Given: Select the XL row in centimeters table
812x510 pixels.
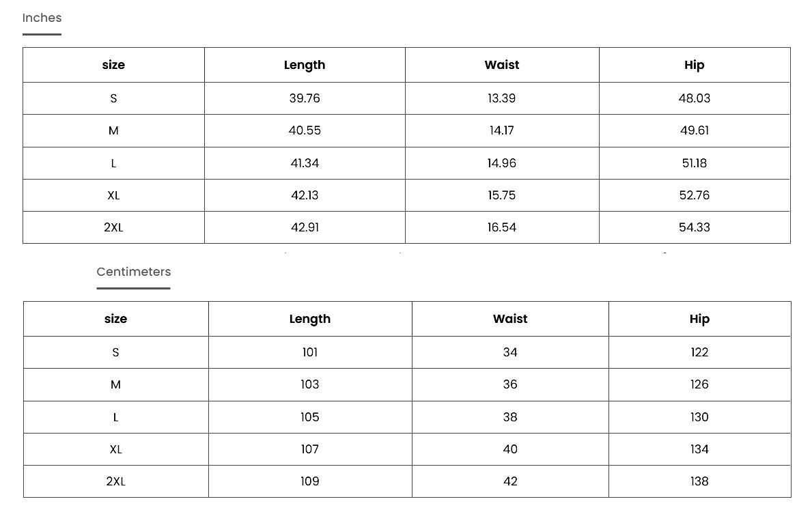Looking at the screenshot, I should point(407,449).
